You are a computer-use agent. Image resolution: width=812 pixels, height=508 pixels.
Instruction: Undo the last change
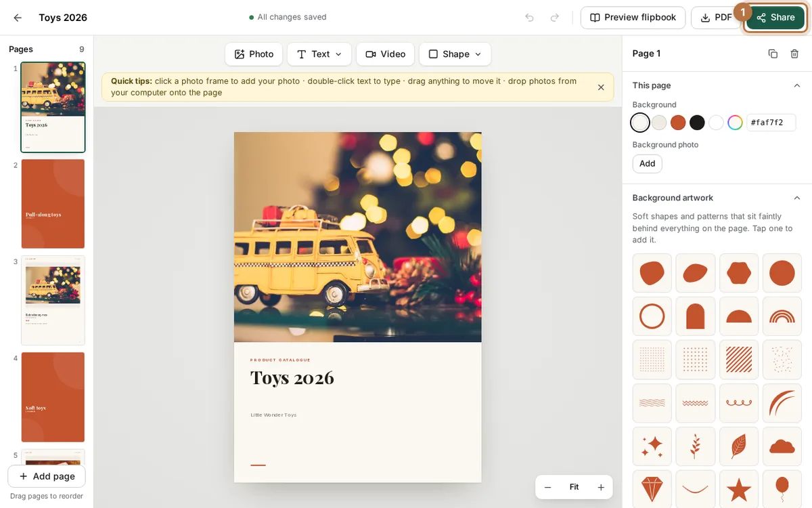(529, 18)
